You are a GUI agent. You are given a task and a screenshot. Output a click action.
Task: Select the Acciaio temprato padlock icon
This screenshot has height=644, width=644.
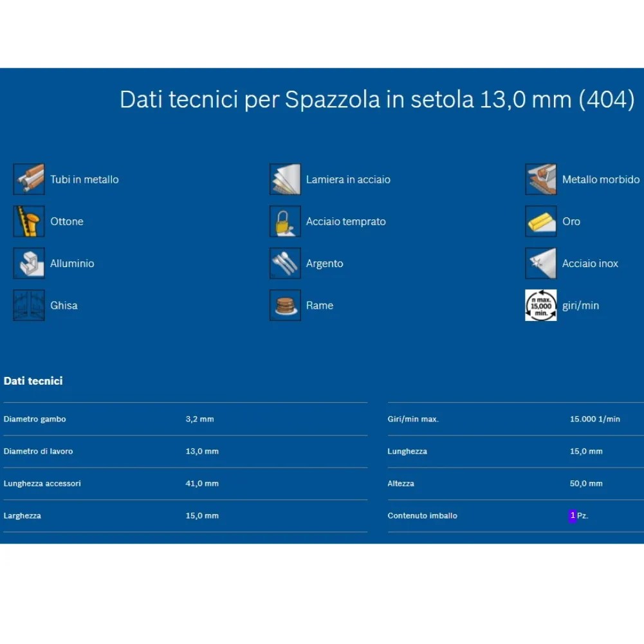(285, 221)
